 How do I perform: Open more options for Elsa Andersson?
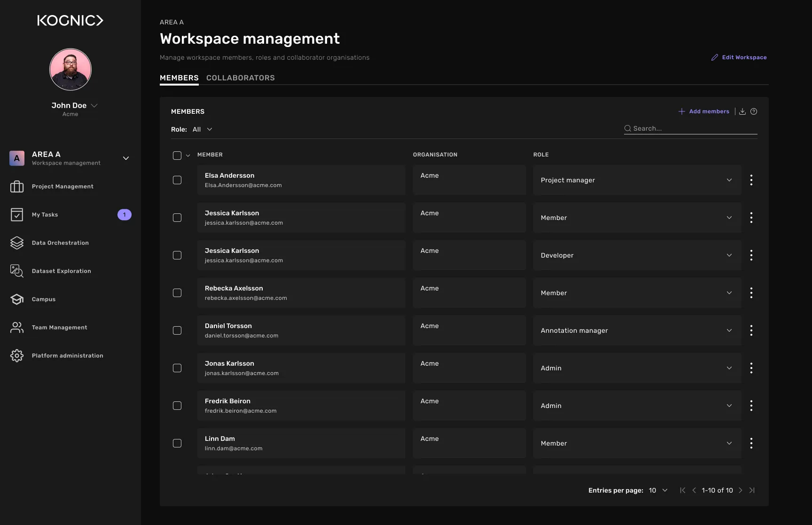point(751,180)
